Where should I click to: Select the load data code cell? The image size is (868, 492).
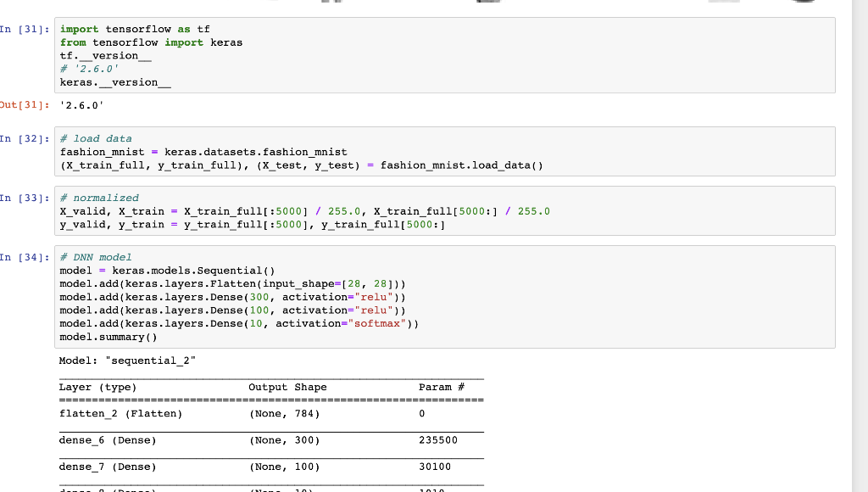click(x=339, y=152)
